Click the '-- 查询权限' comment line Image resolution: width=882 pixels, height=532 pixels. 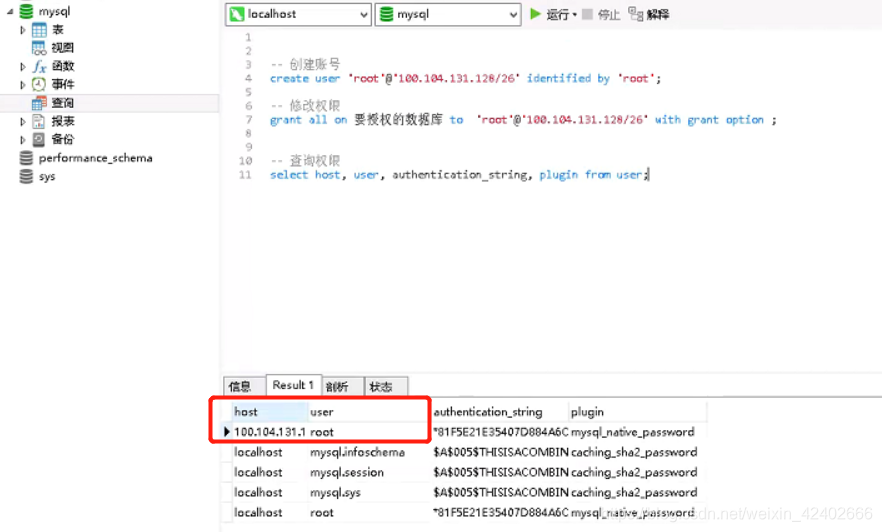pos(305,161)
